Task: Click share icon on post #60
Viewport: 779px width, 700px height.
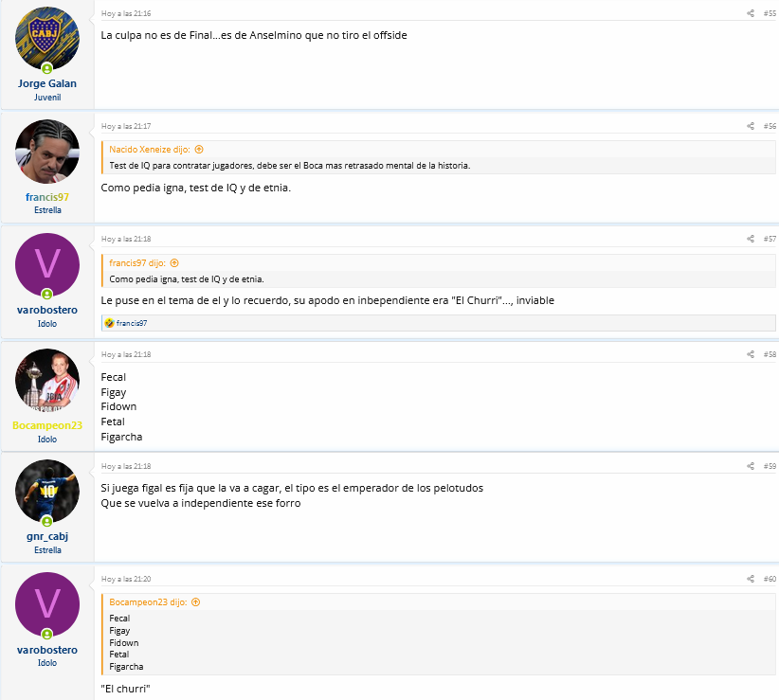Action: (x=751, y=579)
